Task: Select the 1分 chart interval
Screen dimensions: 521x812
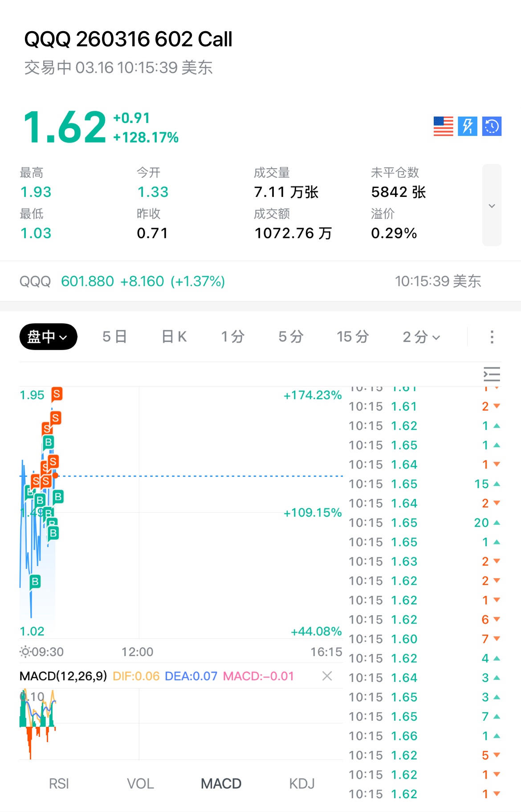Action: (233, 337)
